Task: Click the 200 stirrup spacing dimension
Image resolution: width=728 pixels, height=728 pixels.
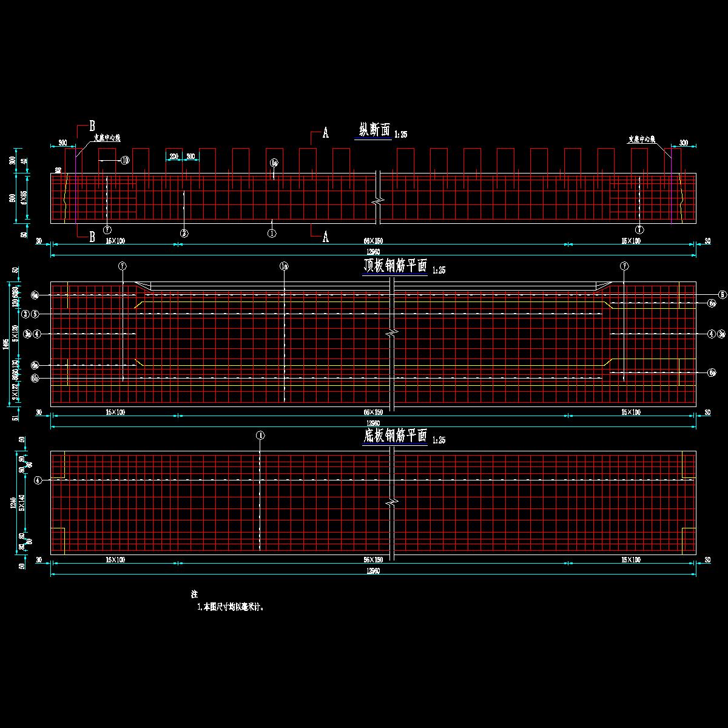Action: 174,157
